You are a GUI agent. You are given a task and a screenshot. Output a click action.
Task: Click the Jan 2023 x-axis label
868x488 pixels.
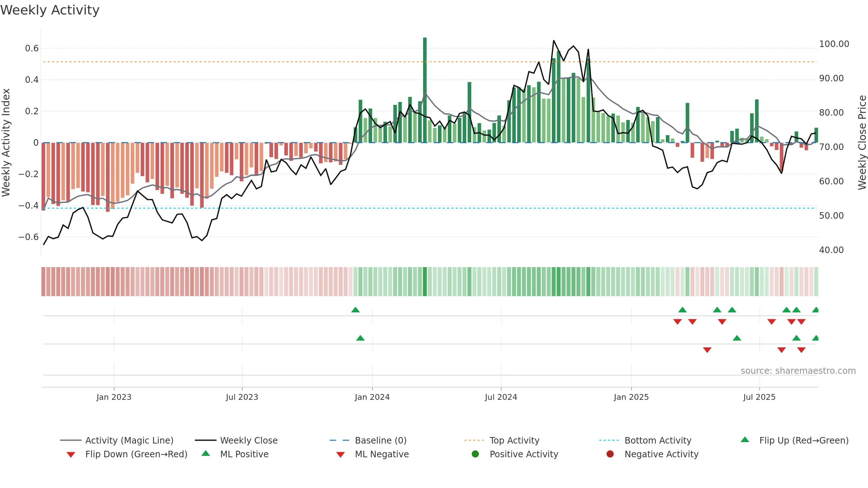tap(114, 397)
